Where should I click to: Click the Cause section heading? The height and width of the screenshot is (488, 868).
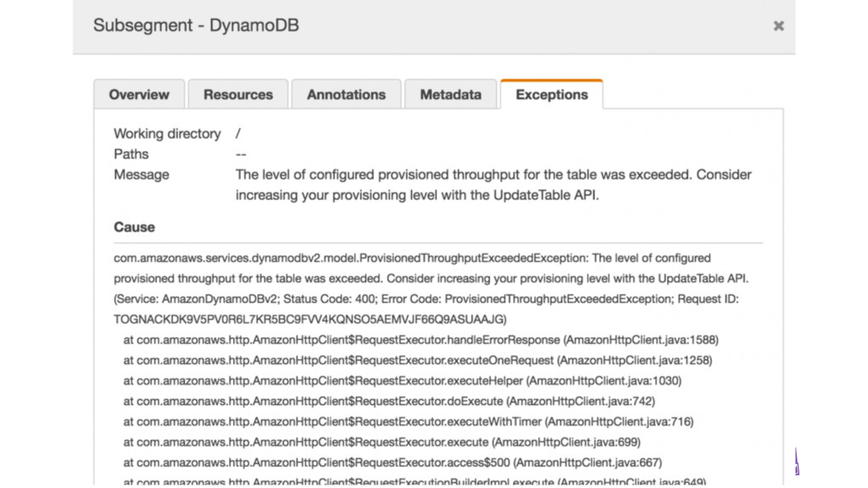(x=134, y=227)
